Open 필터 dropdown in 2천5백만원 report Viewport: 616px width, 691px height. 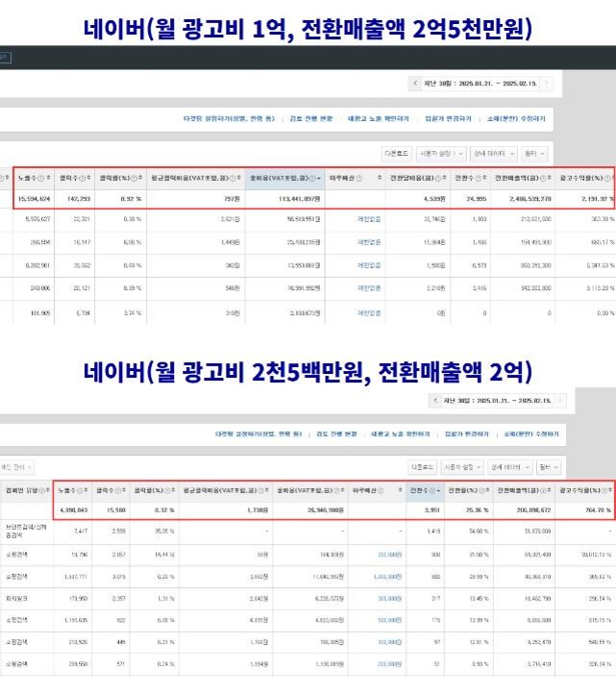point(549,467)
